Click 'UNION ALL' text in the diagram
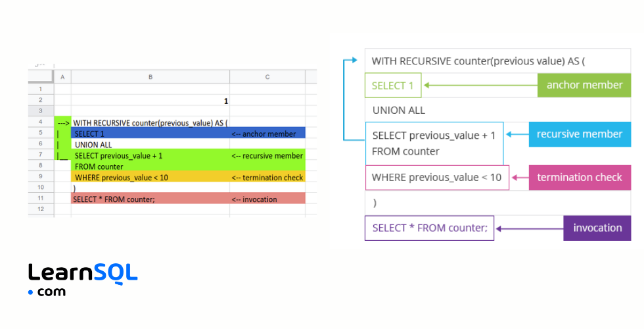The image size is (644, 329). pyautogui.click(x=398, y=111)
